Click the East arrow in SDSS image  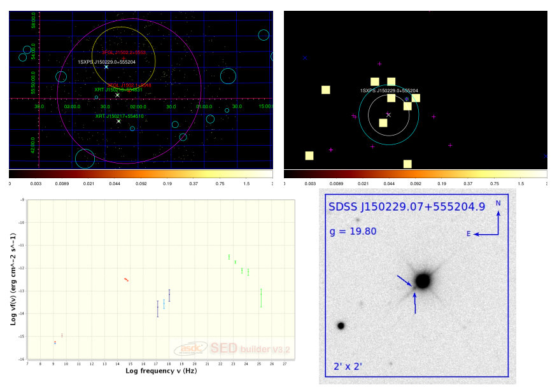pyautogui.click(x=486, y=234)
